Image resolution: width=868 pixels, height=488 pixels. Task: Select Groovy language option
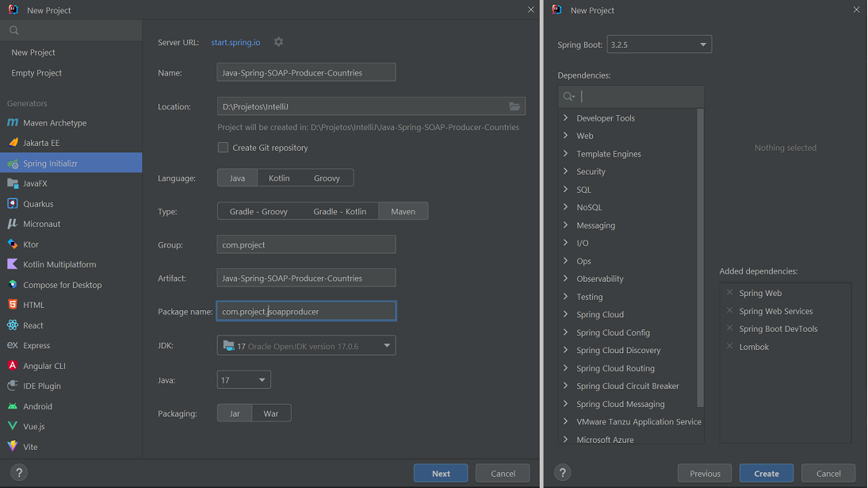(327, 178)
